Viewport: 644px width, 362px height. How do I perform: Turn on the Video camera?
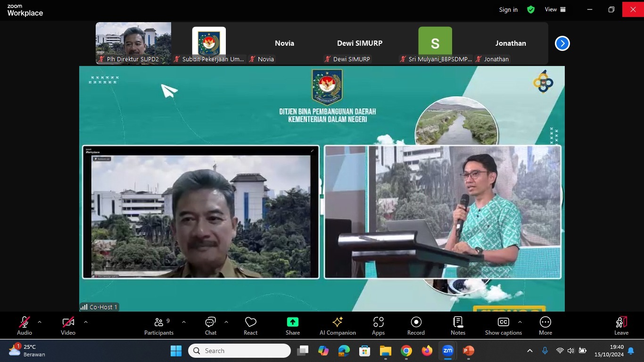pyautogui.click(x=68, y=326)
